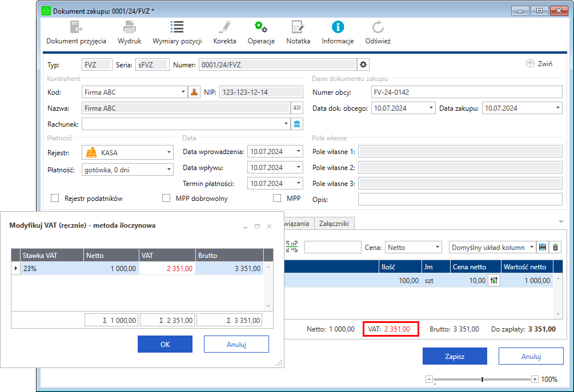
Task: Click the zoom slider at the bottom
Action: [x=483, y=379]
